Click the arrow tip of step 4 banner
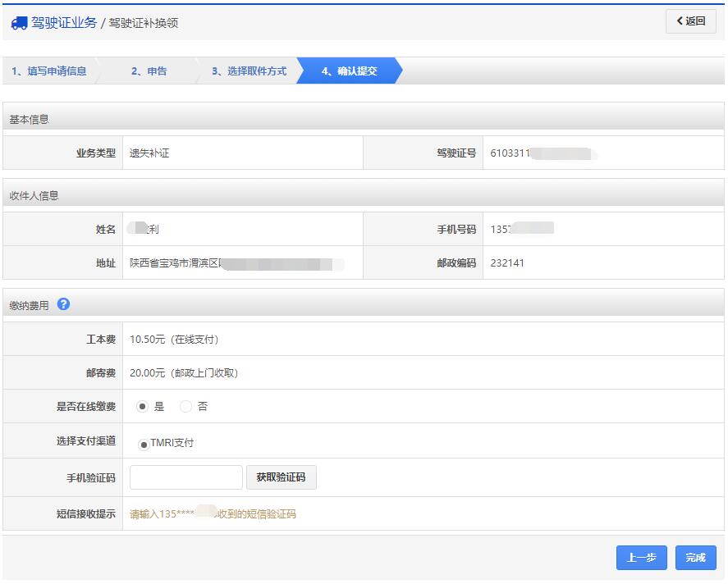This screenshot has height=584, width=728. pyautogui.click(x=398, y=71)
